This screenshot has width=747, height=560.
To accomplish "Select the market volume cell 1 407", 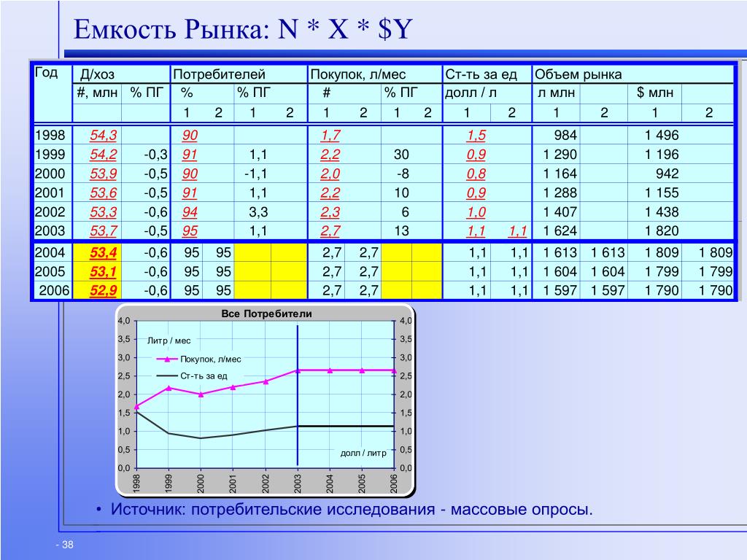I will click(560, 212).
